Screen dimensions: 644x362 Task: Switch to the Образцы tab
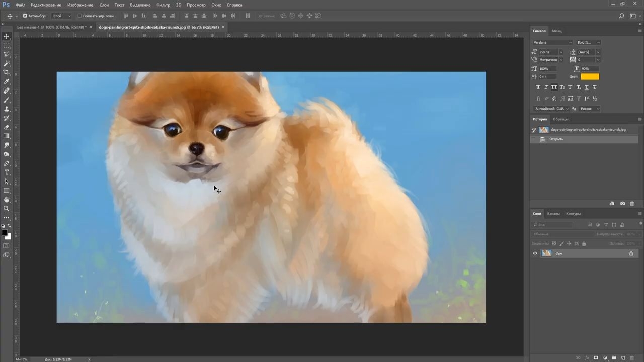(560, 119)
